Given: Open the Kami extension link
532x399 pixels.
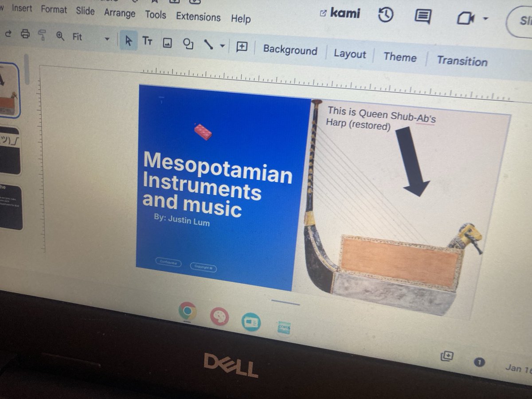Looking at the screenshot, I should pos(340,12).
